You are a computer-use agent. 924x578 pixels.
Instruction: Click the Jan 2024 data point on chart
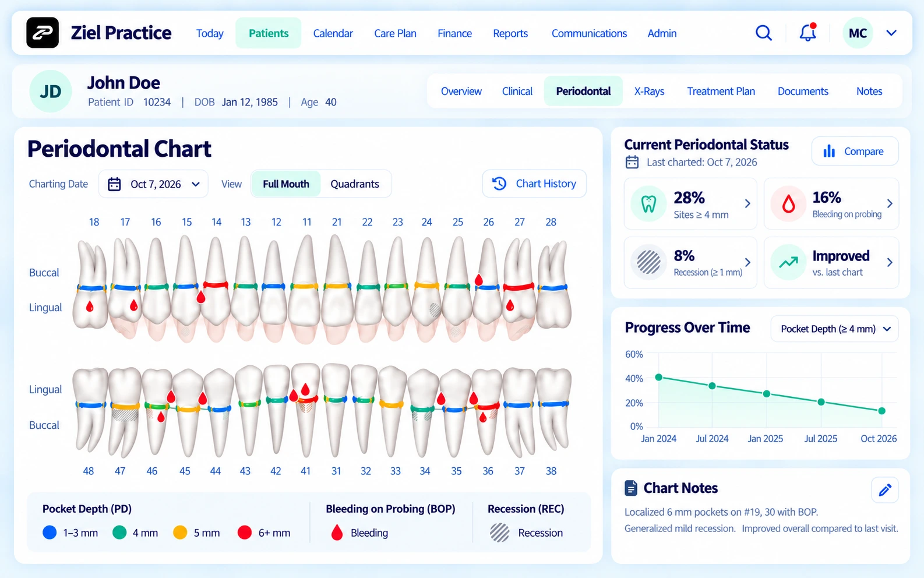pyautogui.click(x=659, y=378)
